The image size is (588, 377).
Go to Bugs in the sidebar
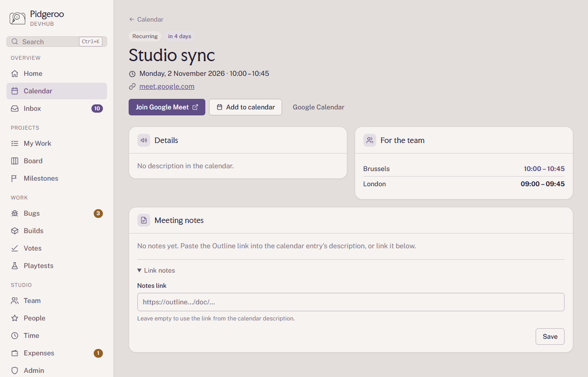[57, 213]
